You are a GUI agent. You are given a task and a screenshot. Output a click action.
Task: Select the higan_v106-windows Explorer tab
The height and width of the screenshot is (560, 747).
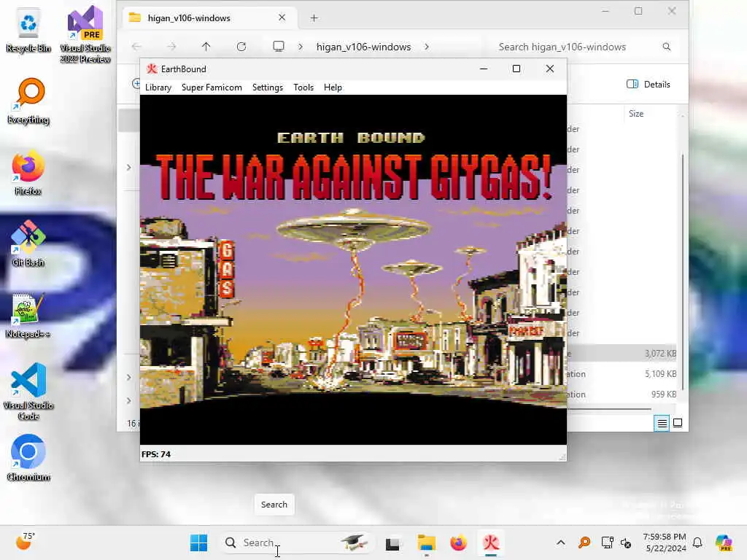pos(209,18)
